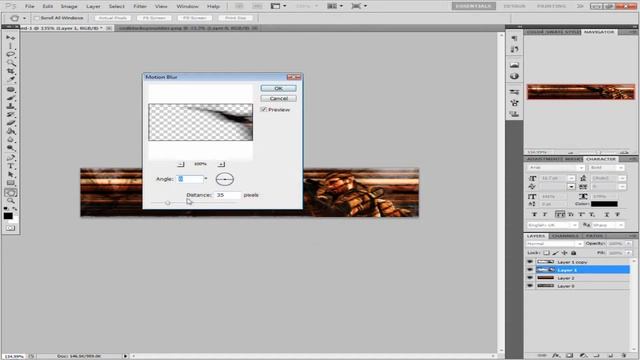Click the Distance slider handle
640x360 pixels.
pyautogui.click(x=167, y=202)
